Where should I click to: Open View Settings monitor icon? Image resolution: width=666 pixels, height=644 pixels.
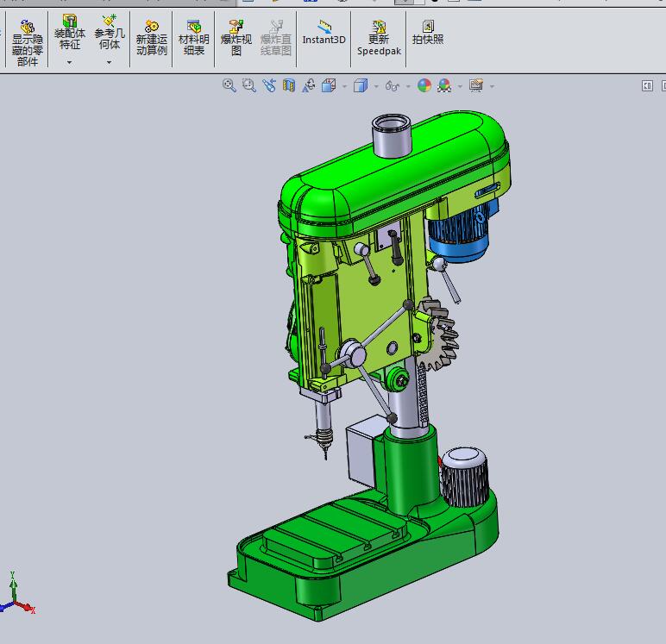click(476, 85)
